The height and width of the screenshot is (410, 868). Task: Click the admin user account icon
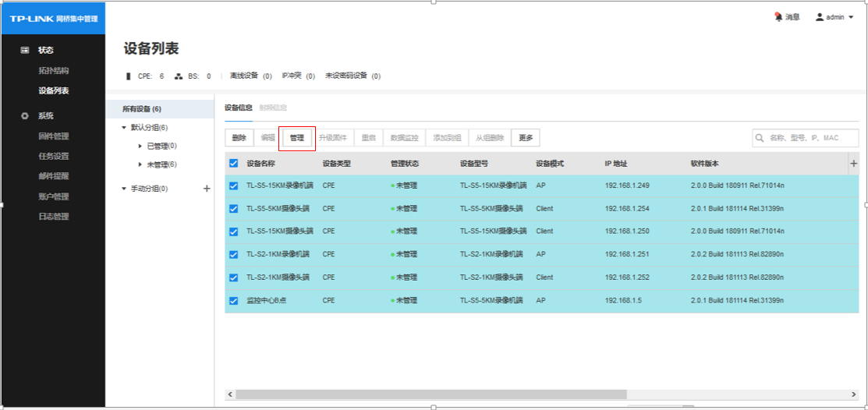[x=820, y=17]
